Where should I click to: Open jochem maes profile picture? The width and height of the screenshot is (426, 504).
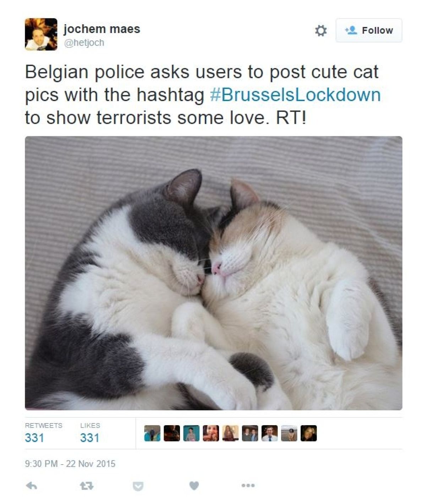pos(41,34)
